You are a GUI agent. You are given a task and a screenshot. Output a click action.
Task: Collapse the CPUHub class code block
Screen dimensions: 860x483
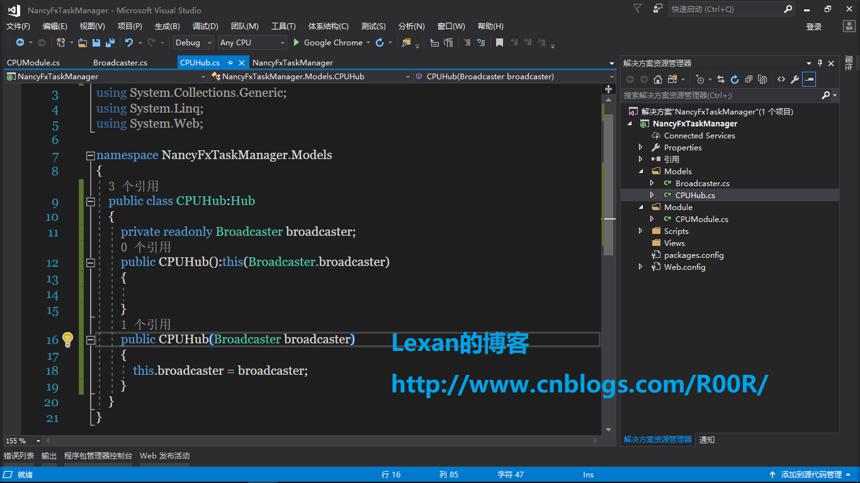pos(90,202)
